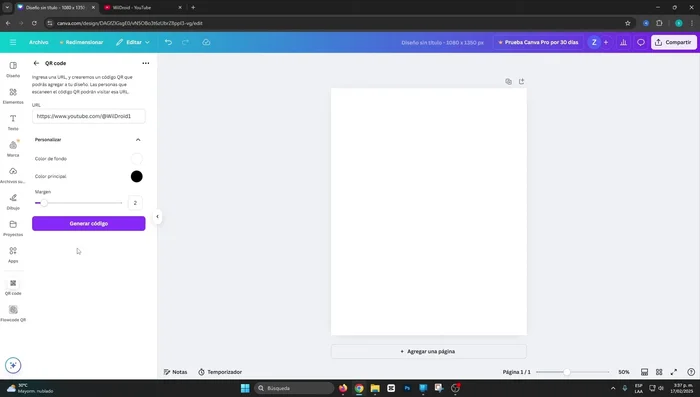Screen dimensions: 700x397
Task: Open the Archivos subidos panel
Action: point(13,175)
